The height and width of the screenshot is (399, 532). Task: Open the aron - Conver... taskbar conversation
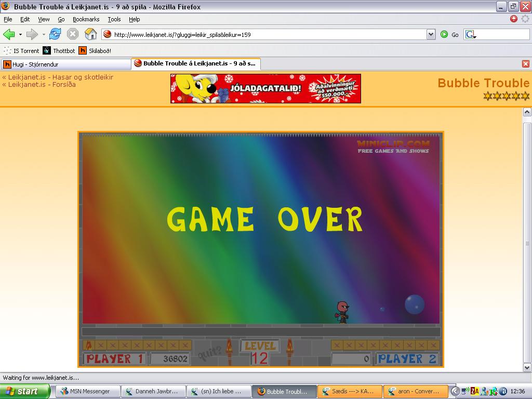click(416, 391)
